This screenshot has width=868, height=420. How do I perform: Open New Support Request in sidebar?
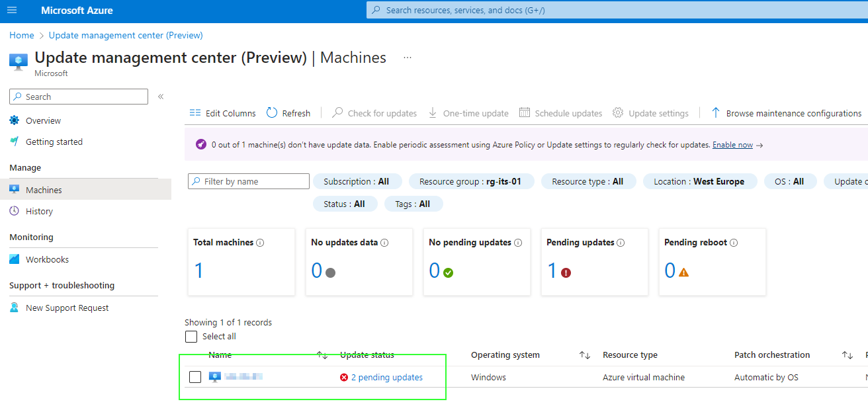67,308
